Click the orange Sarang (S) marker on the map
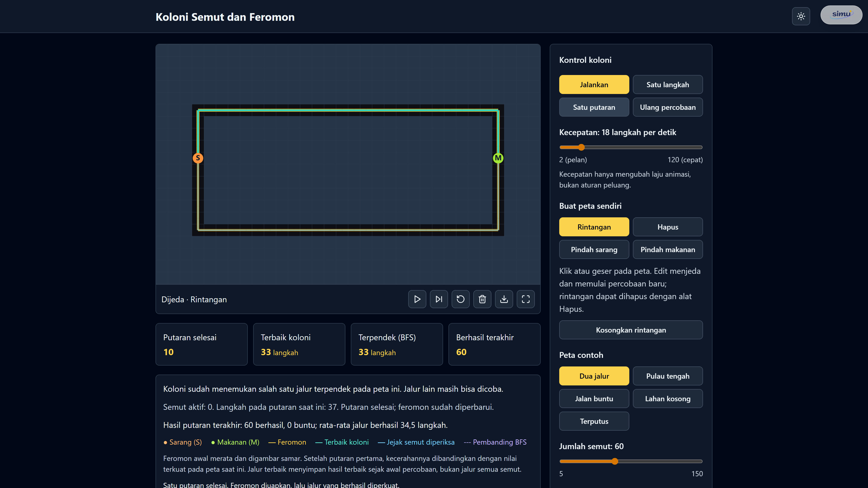868x488 pixels. coord(198,158)
